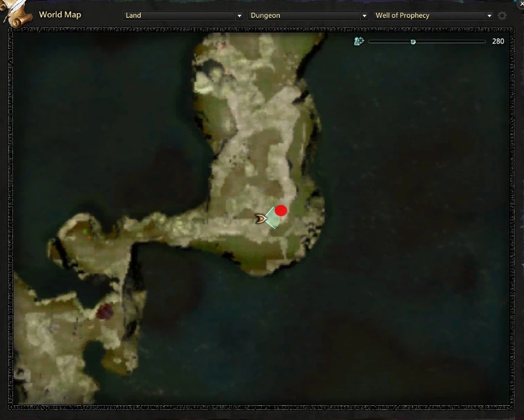The height and width of the screenshot is (420, 524).
Task: Open map settings gear icon
Action: point(502,16)
